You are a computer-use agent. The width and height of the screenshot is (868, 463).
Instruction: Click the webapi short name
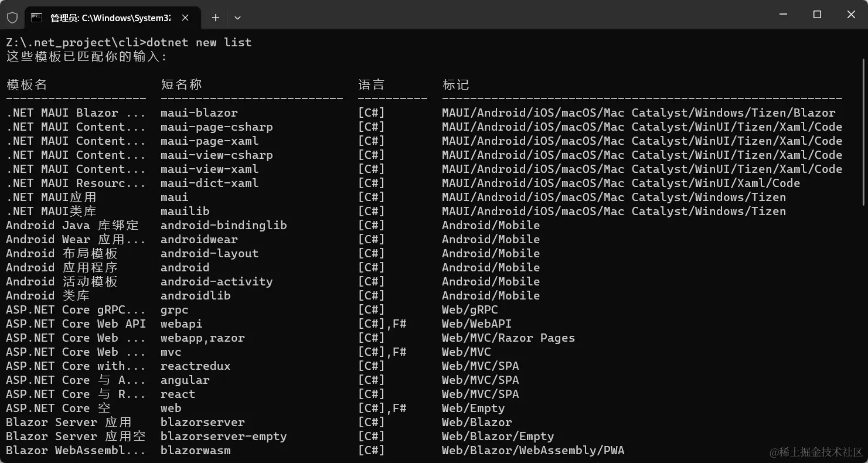[182, 324]
